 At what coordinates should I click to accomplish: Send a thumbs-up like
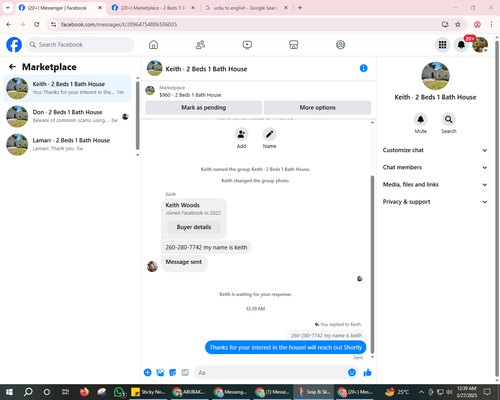click(367, 372)
